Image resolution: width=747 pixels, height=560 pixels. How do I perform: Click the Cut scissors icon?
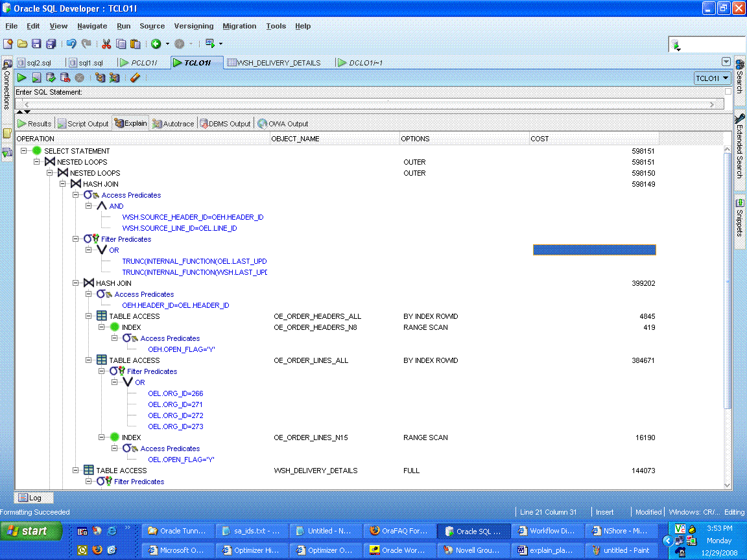click(106, 44)
